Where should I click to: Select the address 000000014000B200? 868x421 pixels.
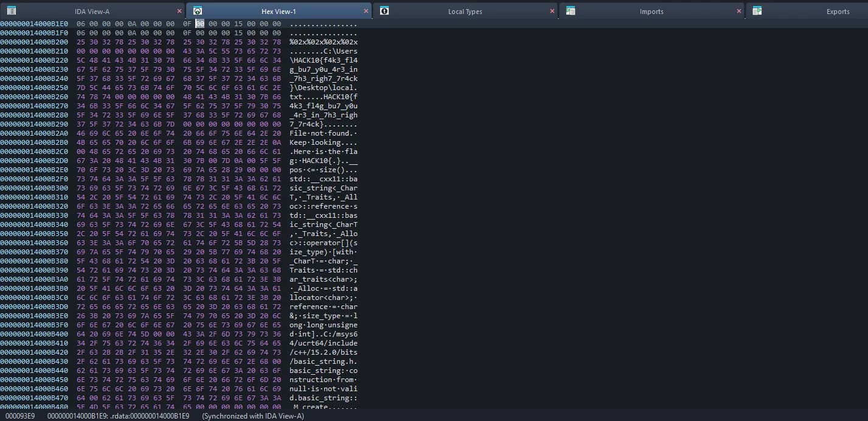34,42
